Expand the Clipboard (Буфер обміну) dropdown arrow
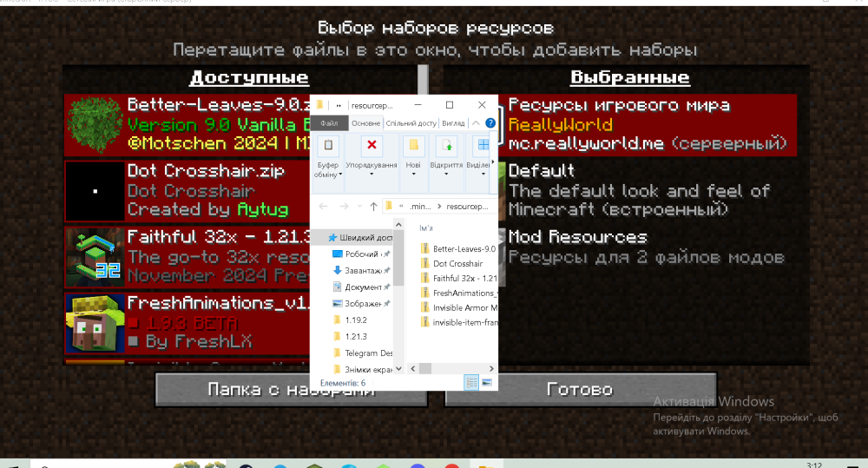The image size is (868, 468). 340,175
